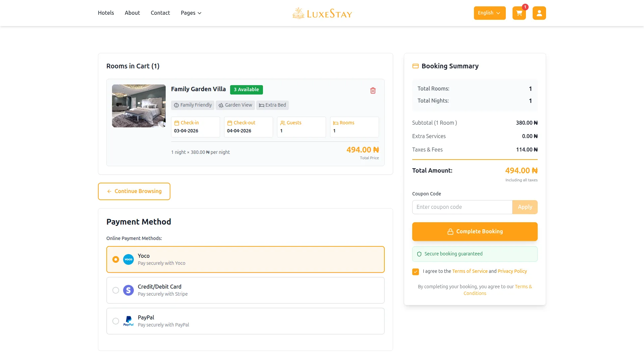Click the Yoco payment logo
This screenshot has height=362, width=644.
tap(128, 259)
